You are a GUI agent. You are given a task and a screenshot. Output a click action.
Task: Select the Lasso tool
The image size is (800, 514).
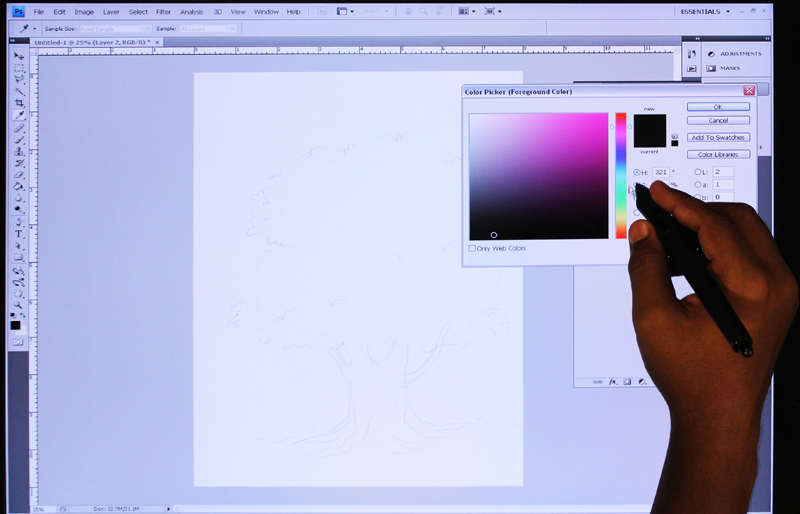(19, 80)
